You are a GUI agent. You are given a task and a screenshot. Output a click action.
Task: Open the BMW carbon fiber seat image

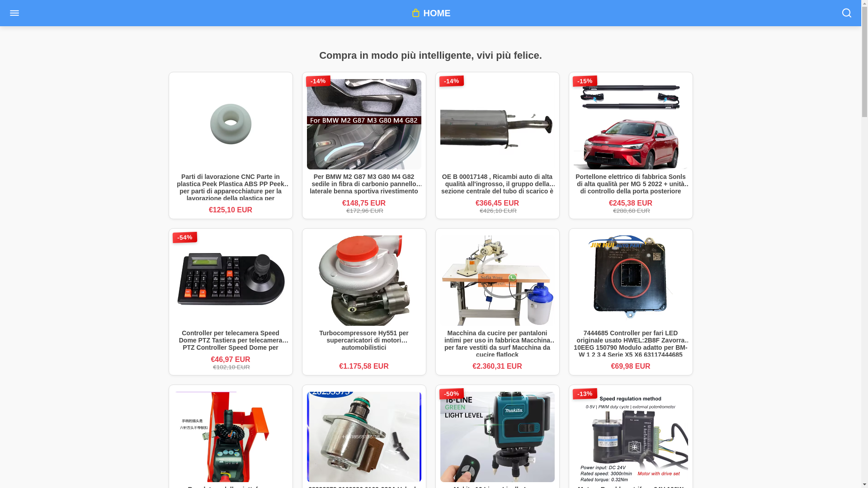click(x=364, y=124)
